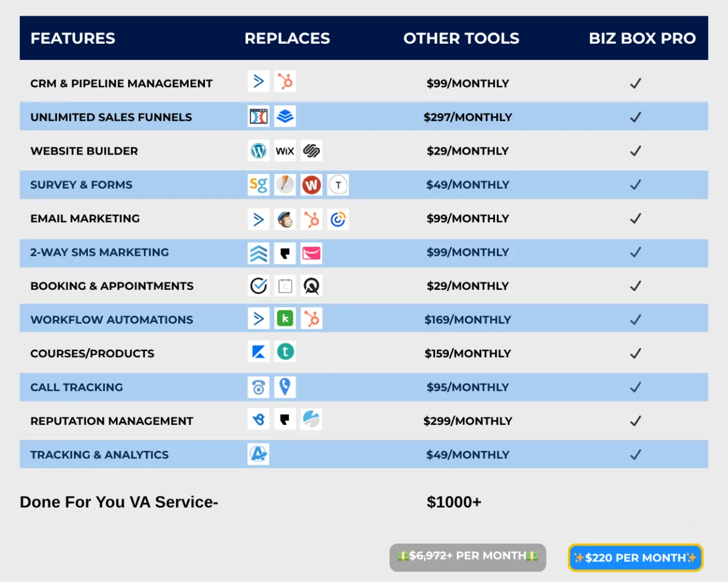Click the black Podium icon in SMS Marketing row
The image size is (728, 582).
click(285, 253)
